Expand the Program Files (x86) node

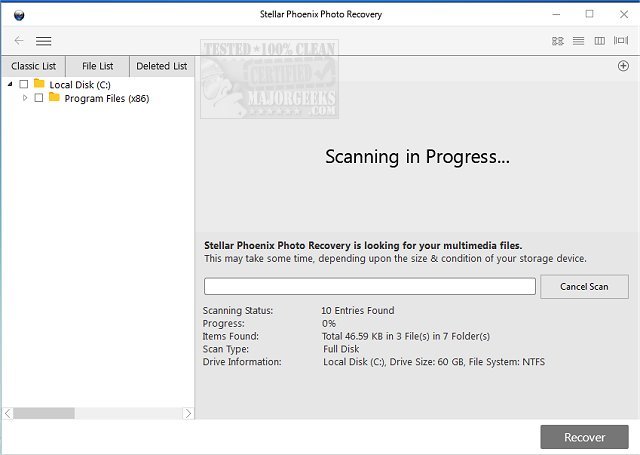[x=25, y=98]
